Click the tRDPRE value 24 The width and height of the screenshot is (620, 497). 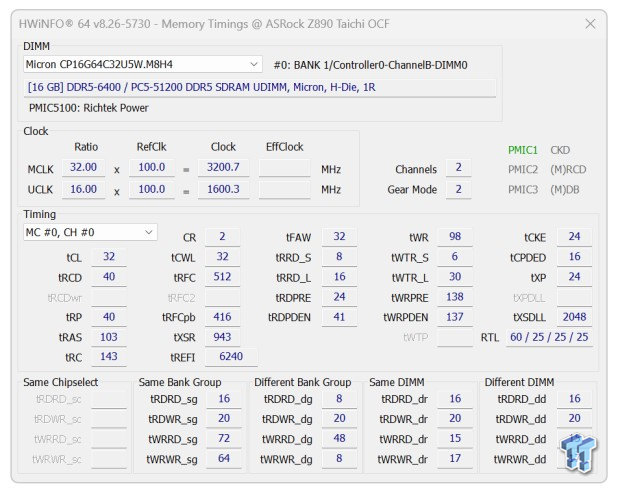(x=339, y=297)
